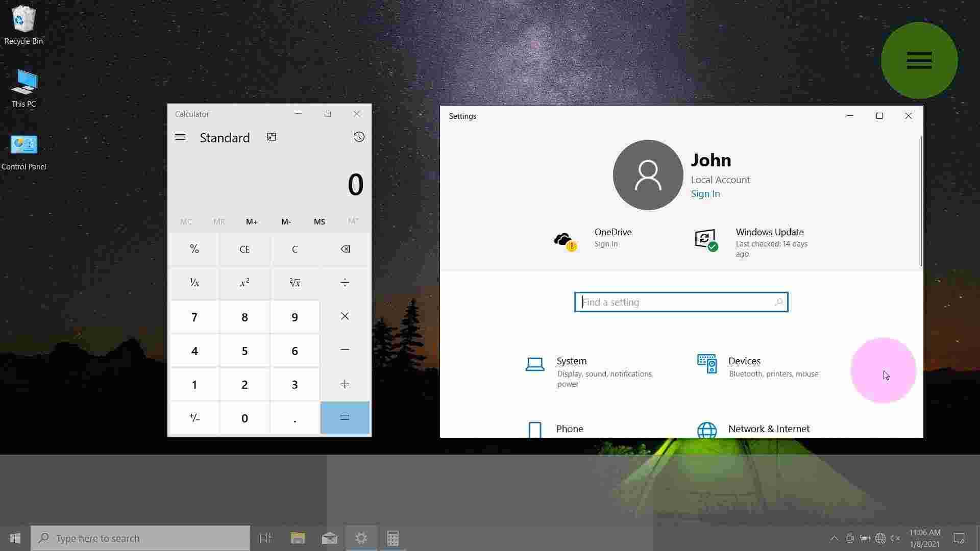Launch Mail from the taskbar
Image resolution: width=980 pixels, height=551 pixels.
[x=329, y=538]
